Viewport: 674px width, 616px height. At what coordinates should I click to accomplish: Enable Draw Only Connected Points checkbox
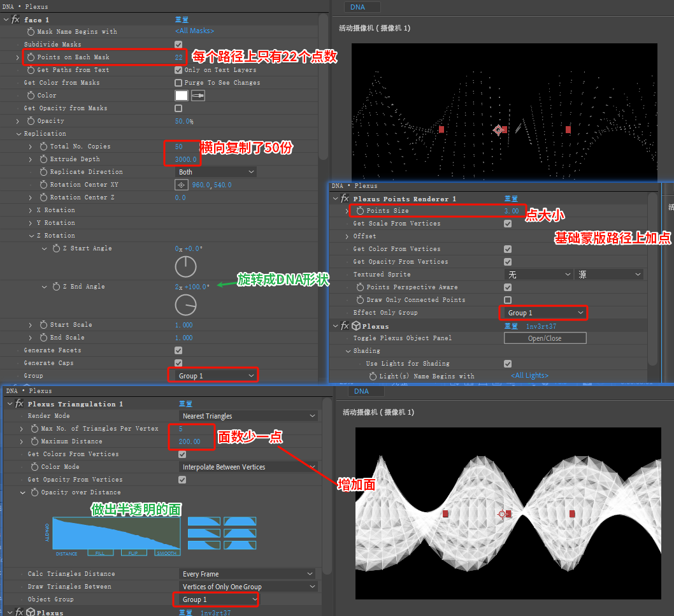508,300
